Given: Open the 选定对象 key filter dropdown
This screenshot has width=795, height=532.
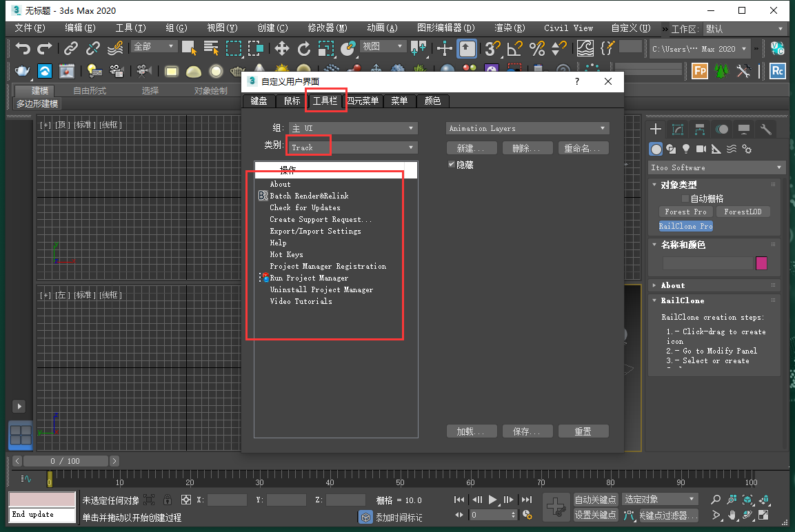Looking at the screenshot, I should click(660, 499).
